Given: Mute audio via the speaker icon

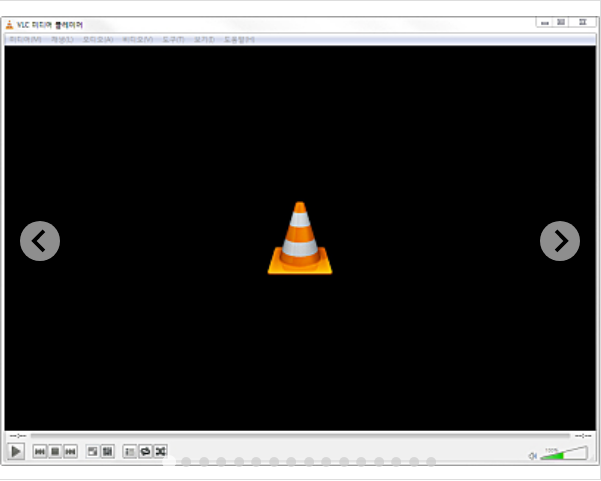Looking at the screenshot, I should 532,456.
